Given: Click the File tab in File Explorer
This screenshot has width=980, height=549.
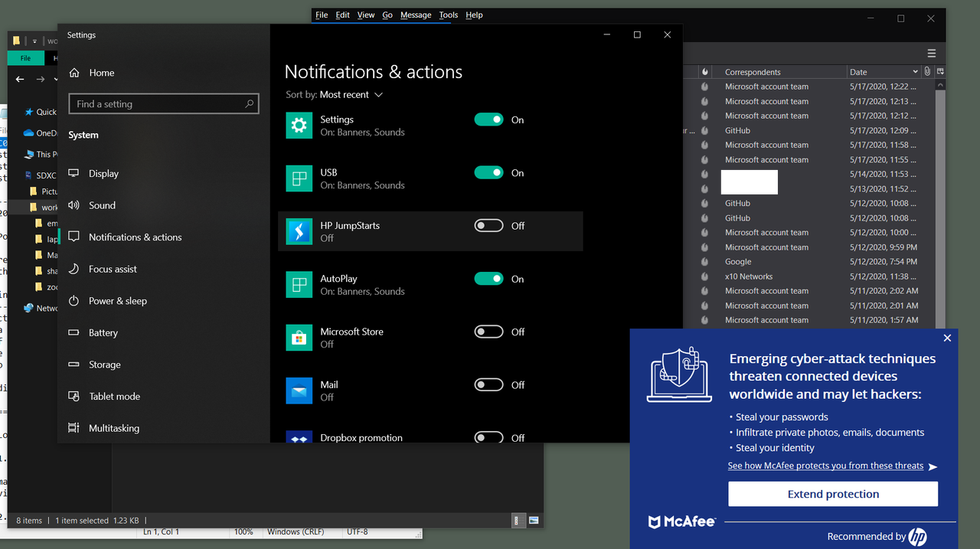Looking at the screenshot, I should pyautogui.click(x=25, y=58).
